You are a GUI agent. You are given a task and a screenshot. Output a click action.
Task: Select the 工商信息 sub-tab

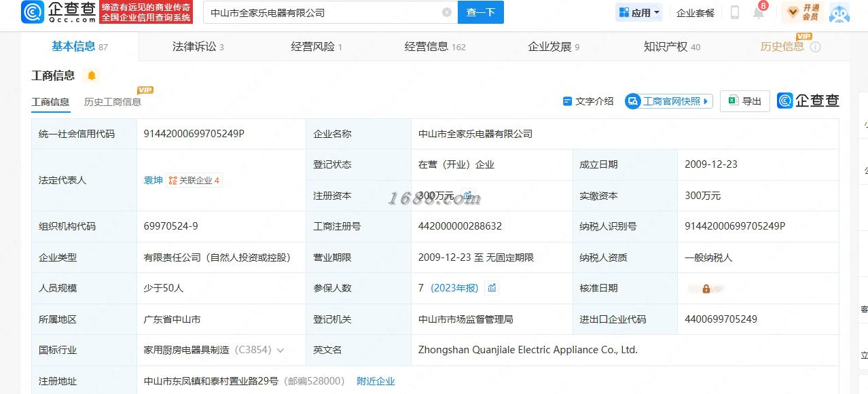click(50, 102)
